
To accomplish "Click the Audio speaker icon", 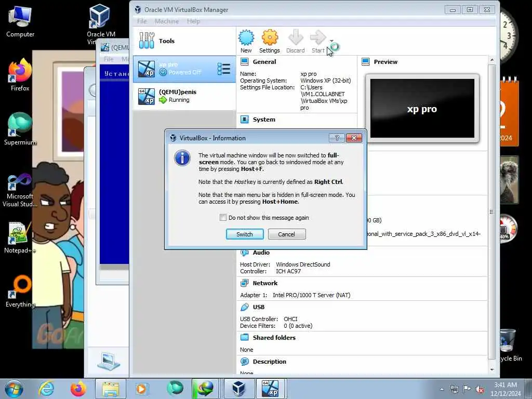I will (x=244, y=253).
